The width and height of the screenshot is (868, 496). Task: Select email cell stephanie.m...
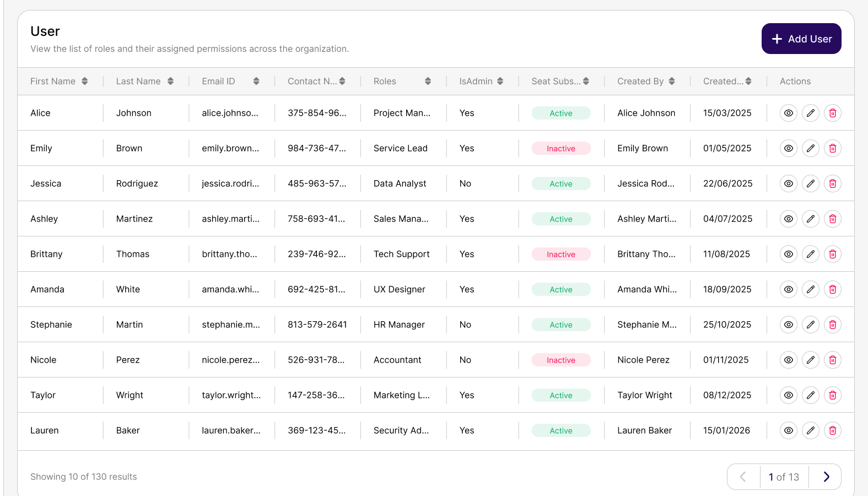[x=231, y=325]
